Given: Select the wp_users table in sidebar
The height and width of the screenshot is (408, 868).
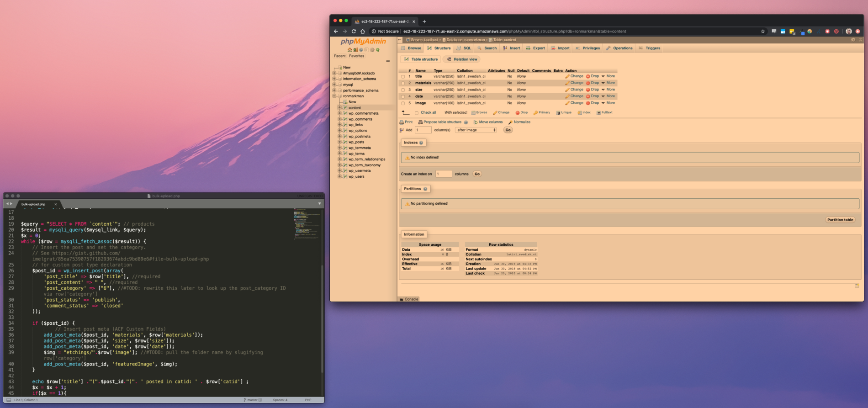Looking at the screenshot, I should (356, 176).
